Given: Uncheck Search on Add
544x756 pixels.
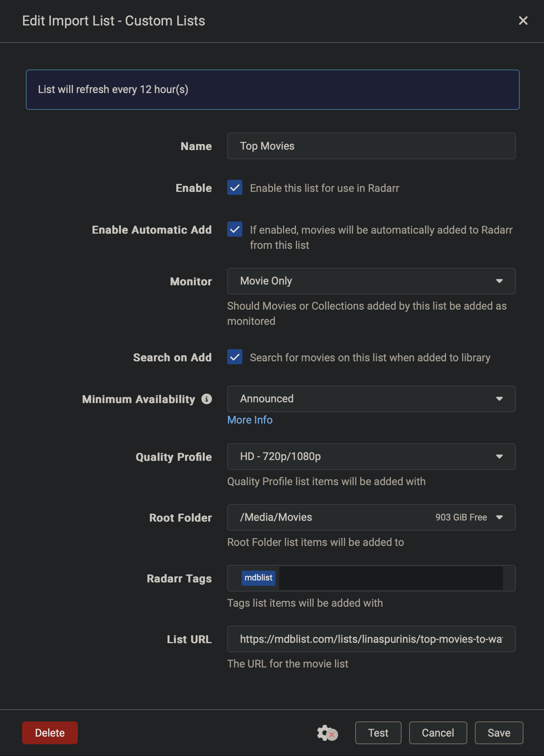Looking at the screenshot, I should click(x=235, y=357).
